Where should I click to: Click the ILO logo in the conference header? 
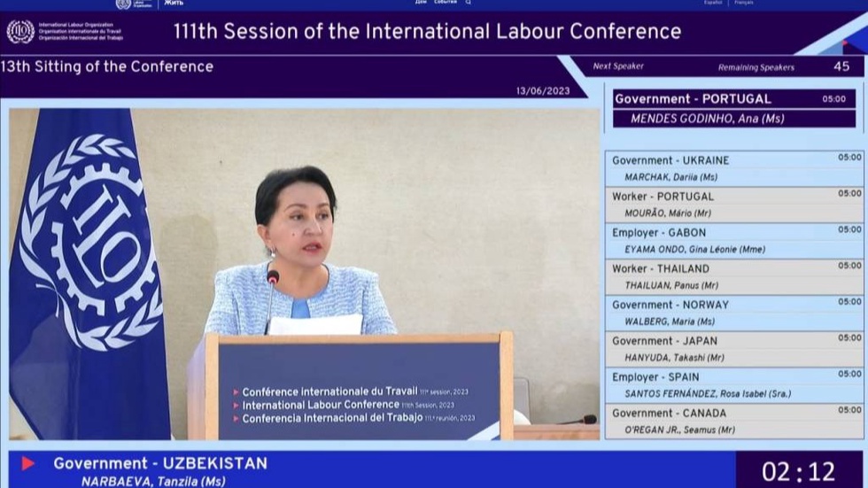point(20,32)
